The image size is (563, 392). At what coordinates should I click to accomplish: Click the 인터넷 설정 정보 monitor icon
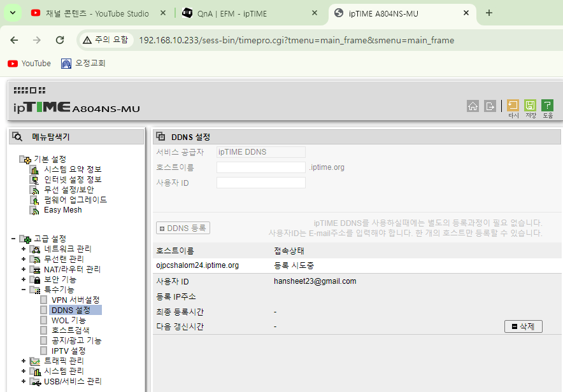(x=34, y=179)
